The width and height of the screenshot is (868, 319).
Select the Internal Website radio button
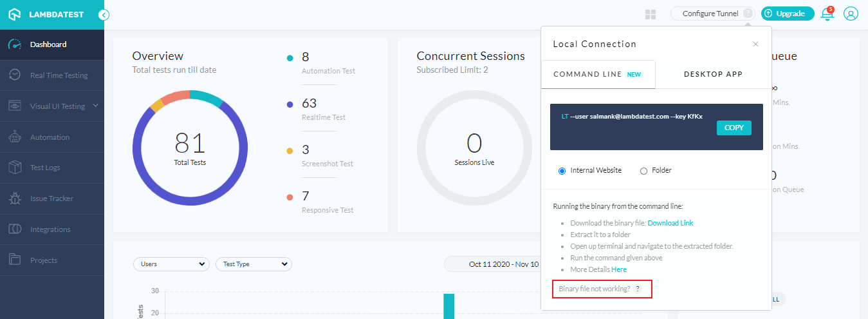tap(562, 171)
